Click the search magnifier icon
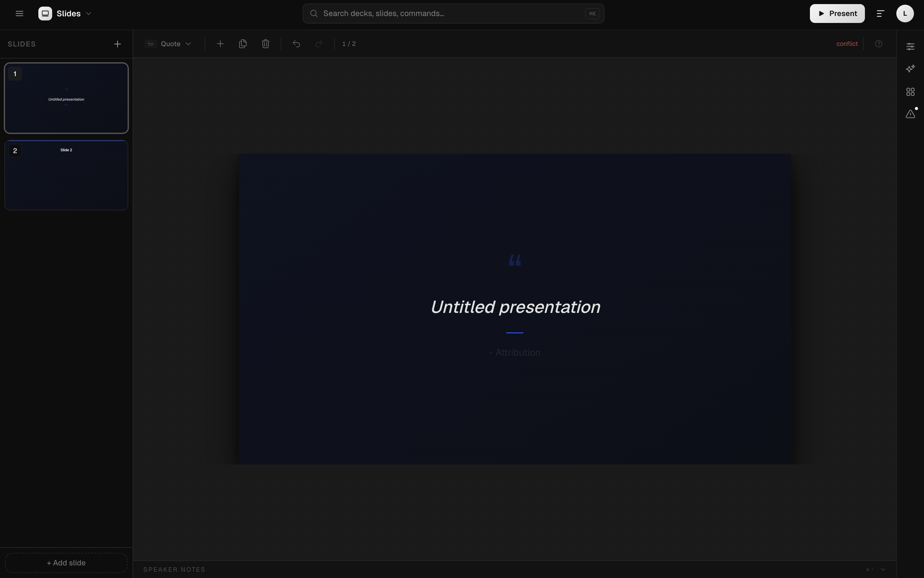The height and width of the screenshot is (578, 924). 314,14
